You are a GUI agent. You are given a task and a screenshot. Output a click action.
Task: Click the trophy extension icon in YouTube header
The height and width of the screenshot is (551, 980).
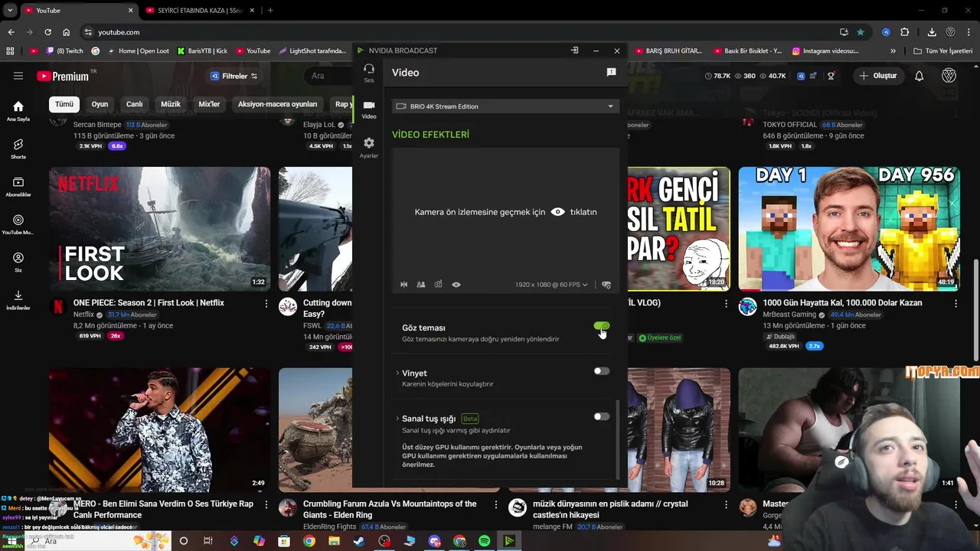click(x=831, y=76)
